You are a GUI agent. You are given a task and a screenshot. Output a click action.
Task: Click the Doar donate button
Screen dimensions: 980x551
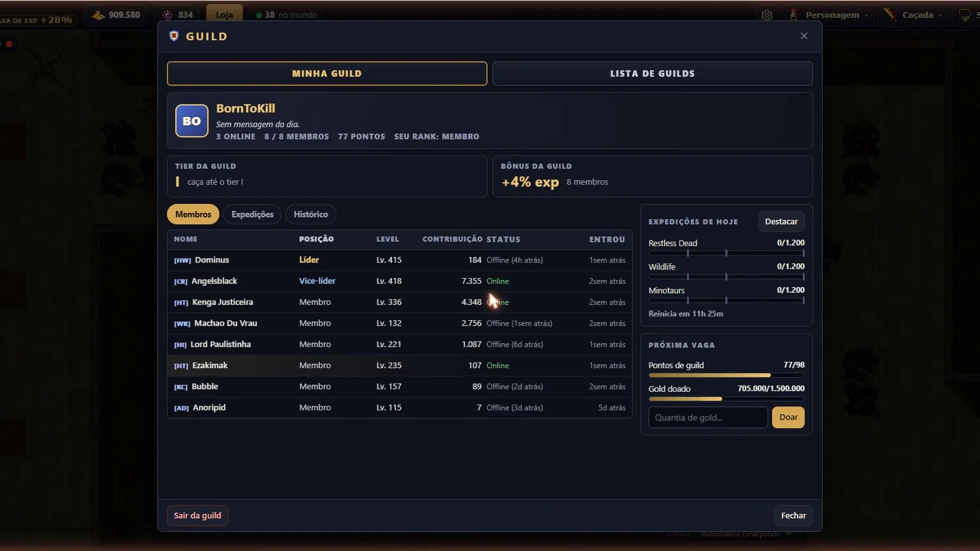(x=788, y=417)
